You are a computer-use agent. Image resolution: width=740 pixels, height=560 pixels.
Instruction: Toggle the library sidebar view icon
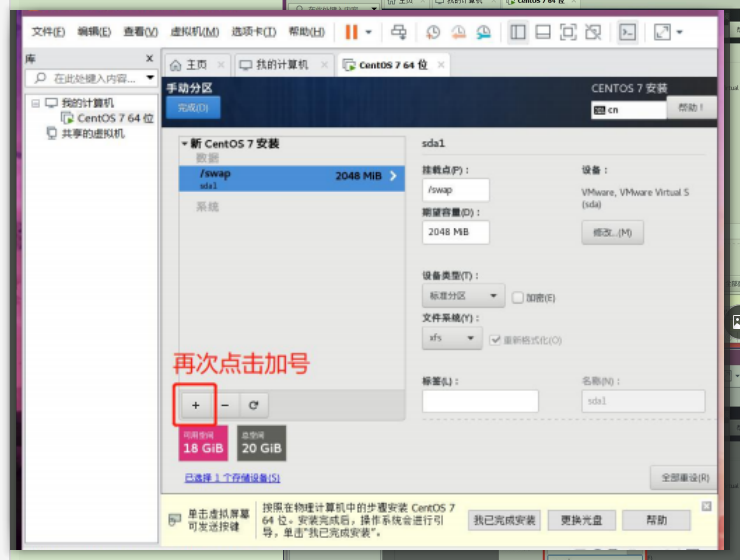tap(518, 32)
